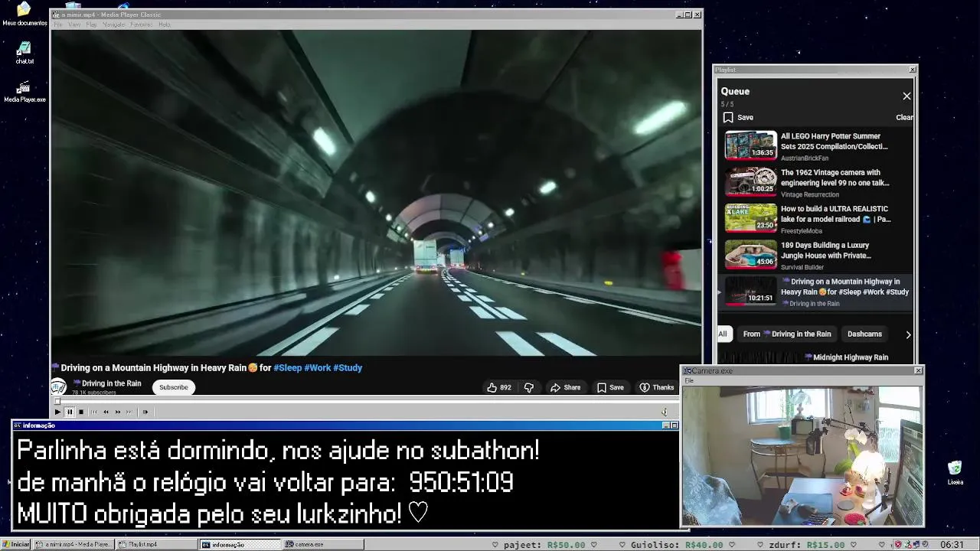
Task: Click the fast forward button in Media Player Classic
Action: tap(117, 412)
